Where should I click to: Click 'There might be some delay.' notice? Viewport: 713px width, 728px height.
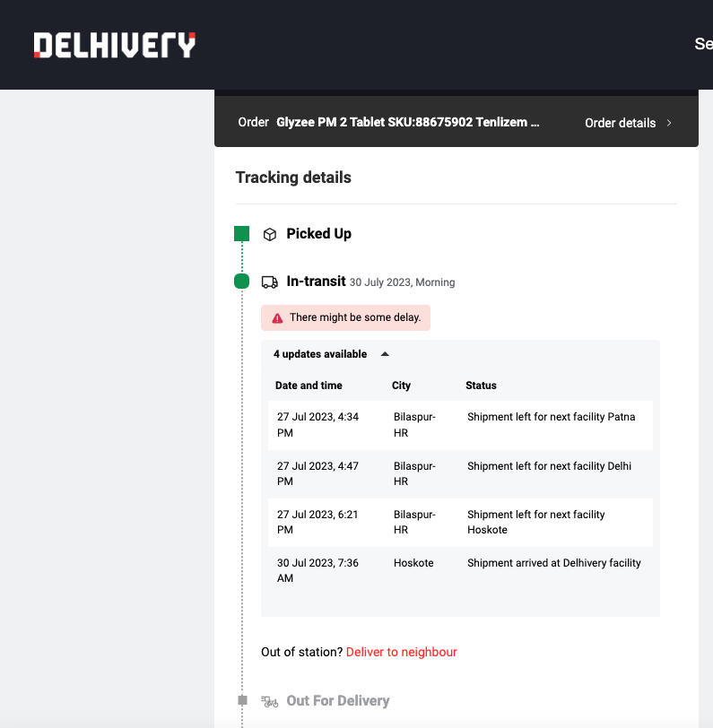(345, 317)
